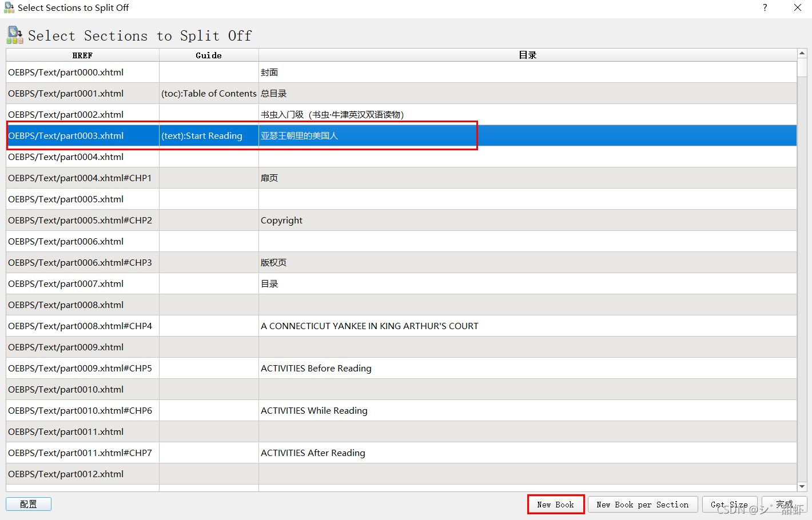This screenshot has width=812, height=520.
Task: Select row OEBPS/Text/part0008.xhtml#CHP4
Action: point(401,326)
